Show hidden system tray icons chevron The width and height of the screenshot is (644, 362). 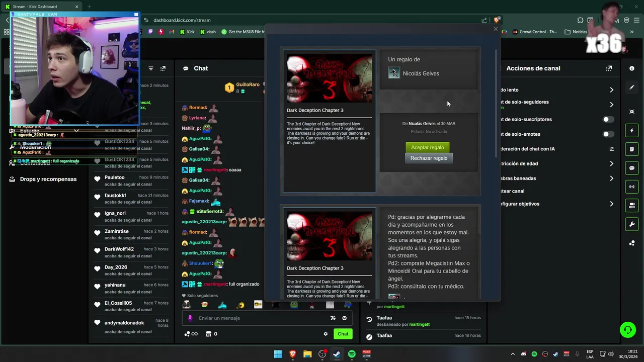[x=513, y=354]
